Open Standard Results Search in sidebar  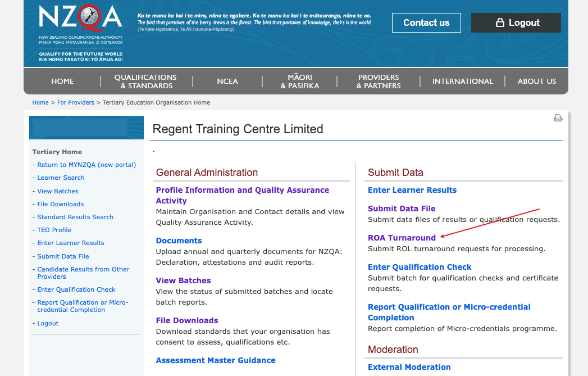point(75,218)
